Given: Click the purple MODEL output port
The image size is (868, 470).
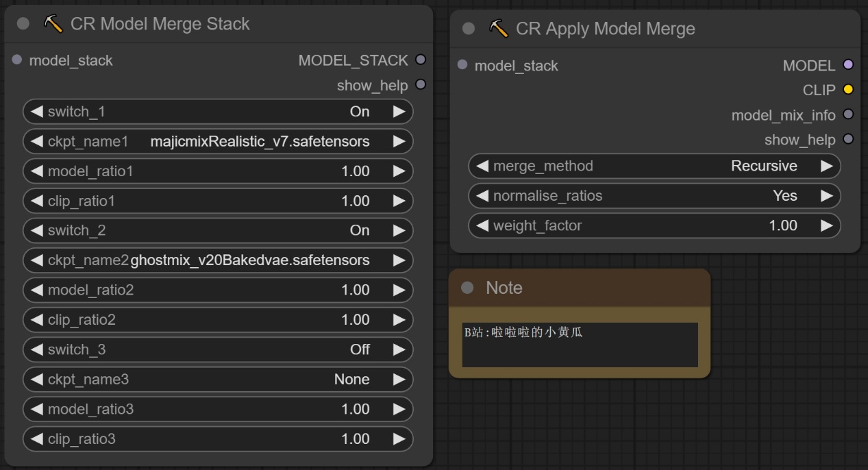Looking at the screenshot, I should [848, 65].
